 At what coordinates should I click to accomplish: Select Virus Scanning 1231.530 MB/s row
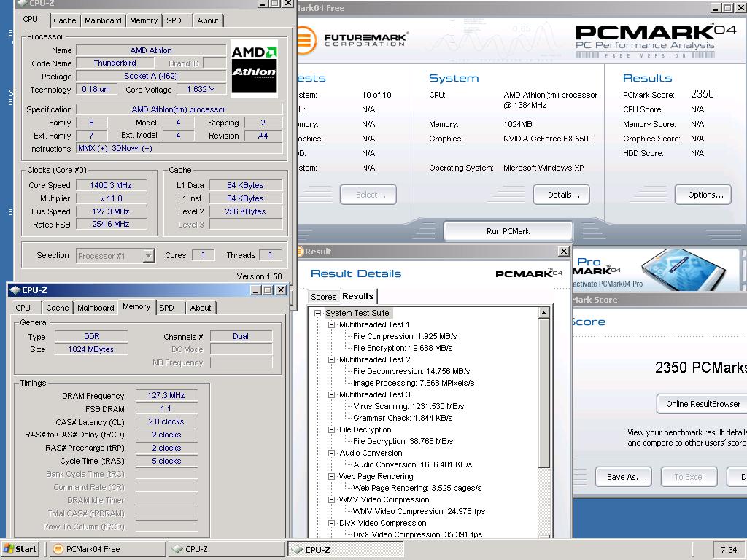(x=409, y=406)
